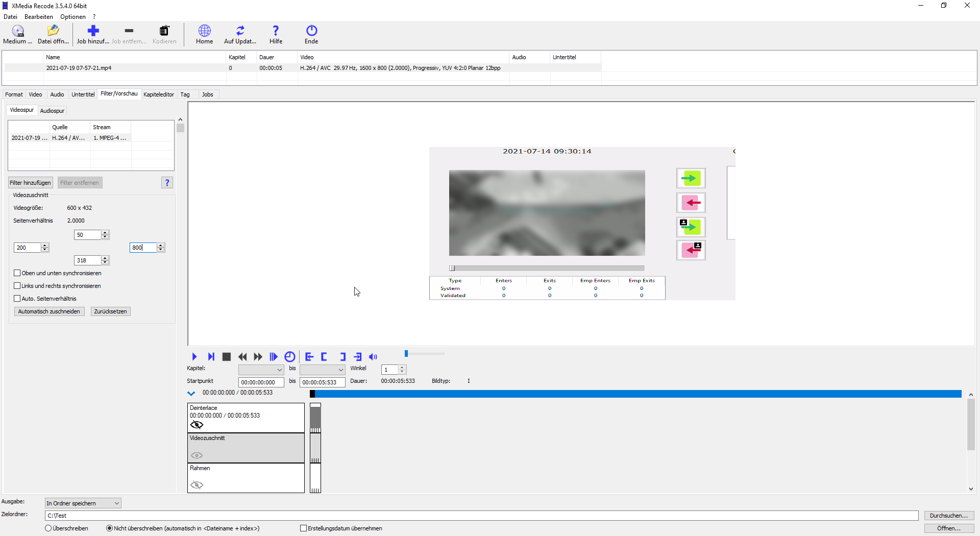Click the play-selection icon beside fast forward
This screenshot has height=536, width=980.
coord(274,357)
